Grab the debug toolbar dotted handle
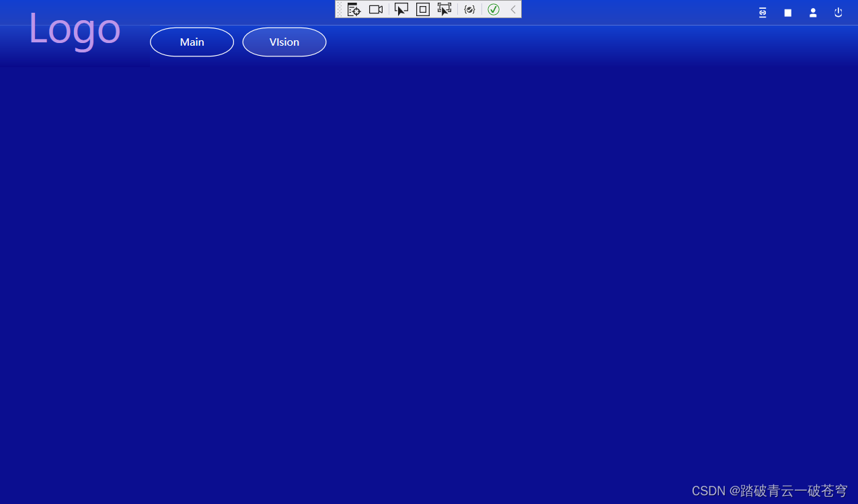This screenshot has height=504, width=858. coord(340,9)
